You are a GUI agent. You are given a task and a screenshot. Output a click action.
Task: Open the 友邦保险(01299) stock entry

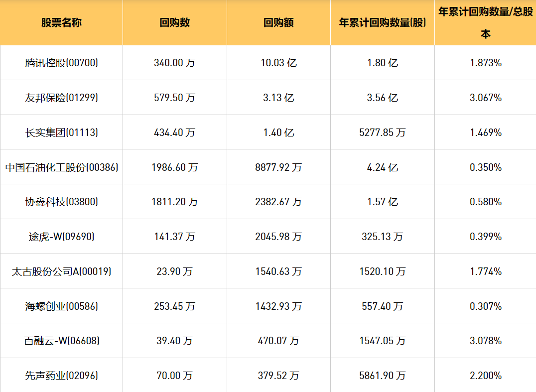[x=61, y=98]
